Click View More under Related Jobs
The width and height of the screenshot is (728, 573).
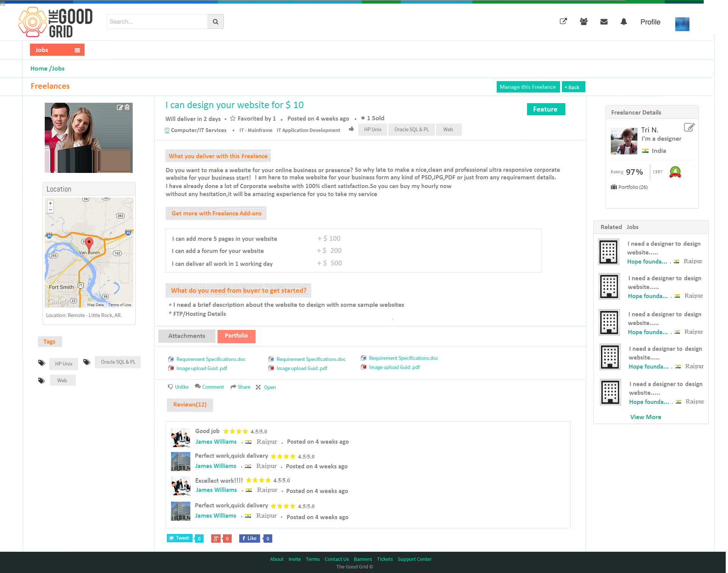point(645,417)
